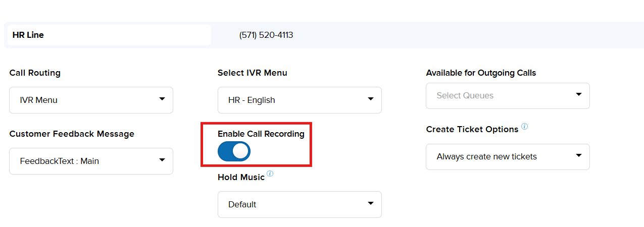Open the Select IVR Menu dropdown

point(299,100)
